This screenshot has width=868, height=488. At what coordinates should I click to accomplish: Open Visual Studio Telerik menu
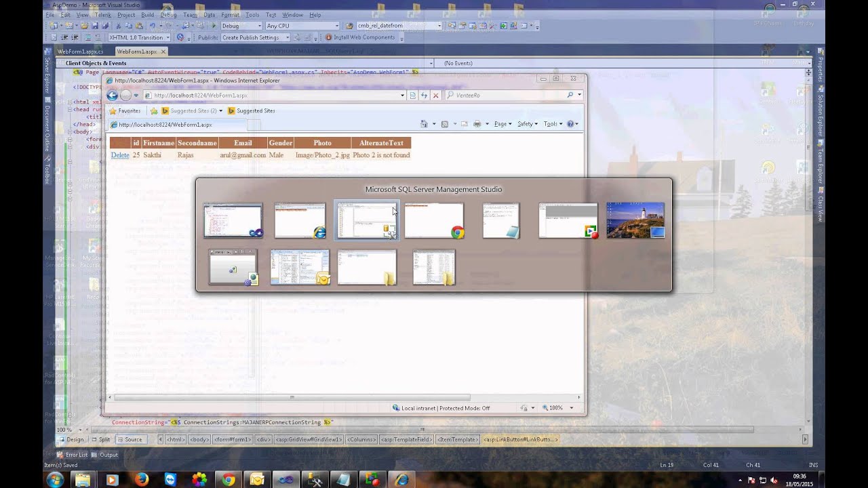(103, 15)
